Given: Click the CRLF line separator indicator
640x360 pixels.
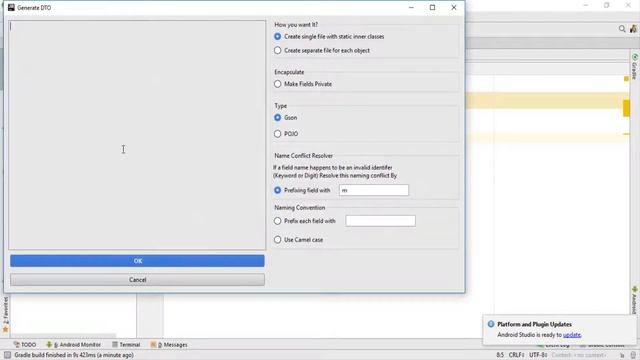Looking at the screenshot, I should (517, 355).
